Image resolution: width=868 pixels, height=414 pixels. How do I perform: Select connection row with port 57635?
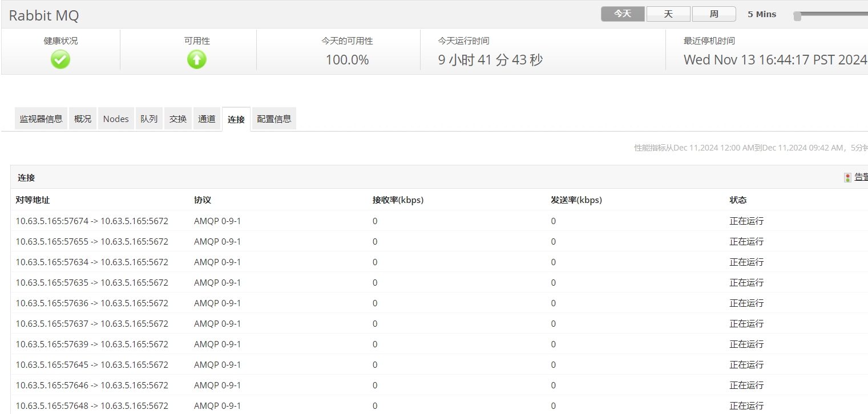439,282
